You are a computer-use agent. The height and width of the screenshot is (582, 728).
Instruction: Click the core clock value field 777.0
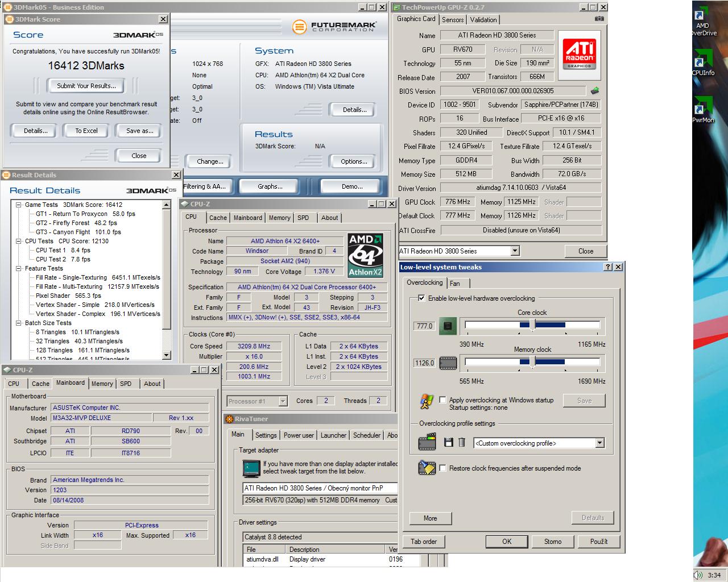tap(424, 326)
